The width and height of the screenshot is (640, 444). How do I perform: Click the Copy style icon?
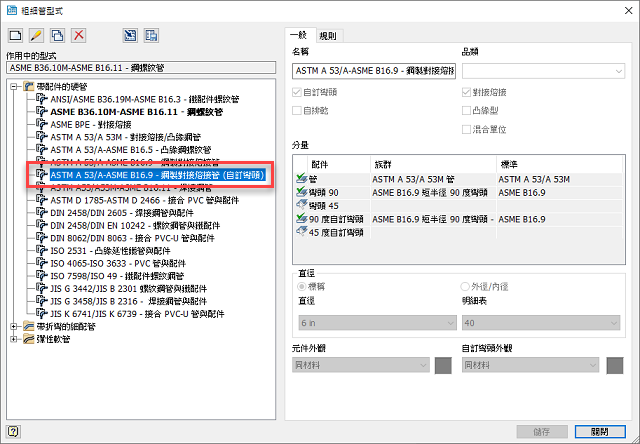pyautogui.click(x=58, y=36)
